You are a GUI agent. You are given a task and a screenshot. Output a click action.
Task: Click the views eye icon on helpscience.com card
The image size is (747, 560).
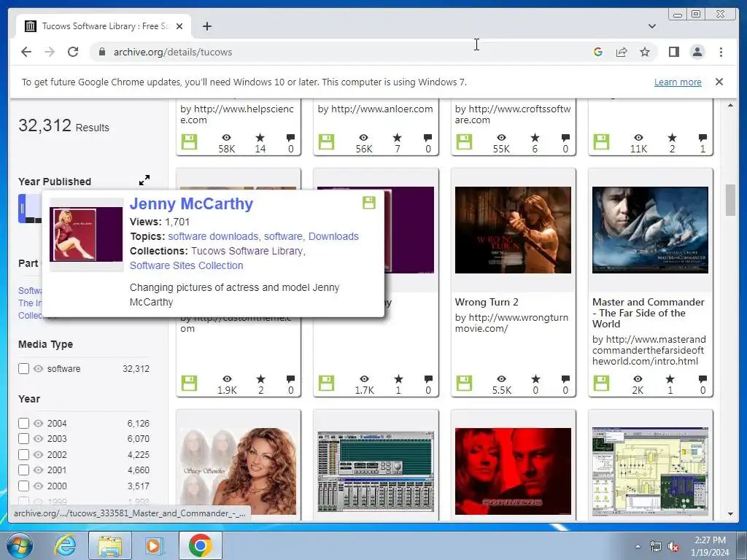click(x=227, y=138)
